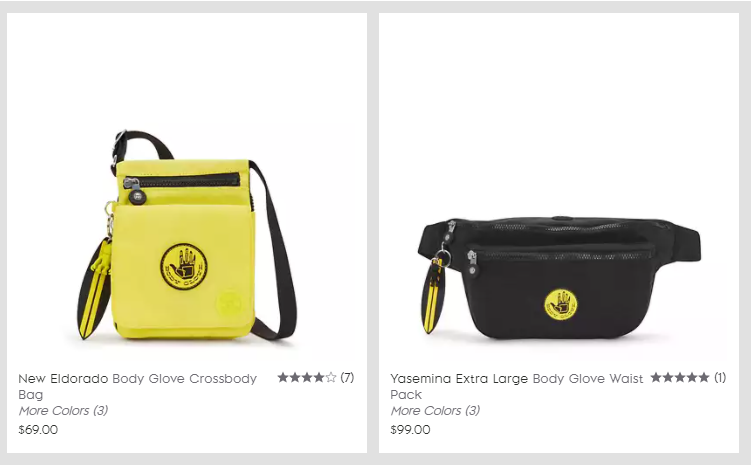This screenshot has height=466, width=752.
Task: Click the black zipper on yellow bag
Action: 182,181
